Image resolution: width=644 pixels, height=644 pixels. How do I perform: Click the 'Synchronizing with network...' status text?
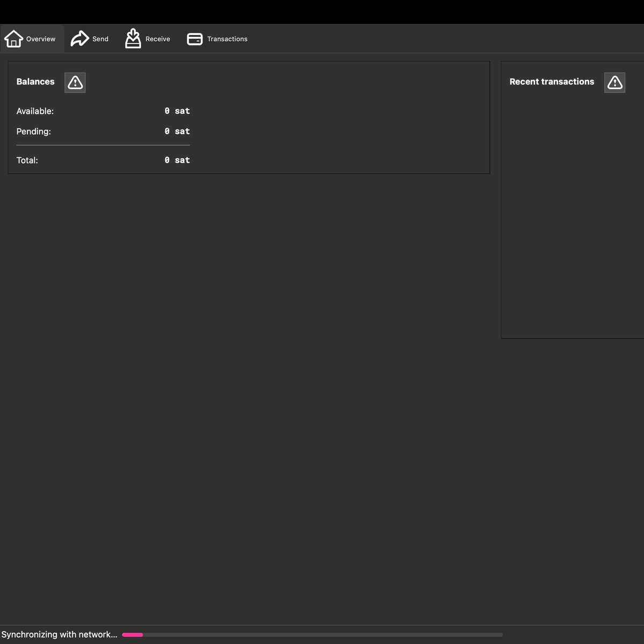click(59, 634)
